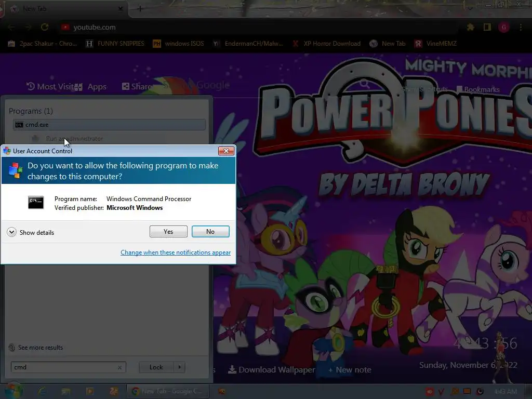Open a new Chrome tab with plus
The height and width of the screenshot is (399, 532).
[x=140, y=9]
